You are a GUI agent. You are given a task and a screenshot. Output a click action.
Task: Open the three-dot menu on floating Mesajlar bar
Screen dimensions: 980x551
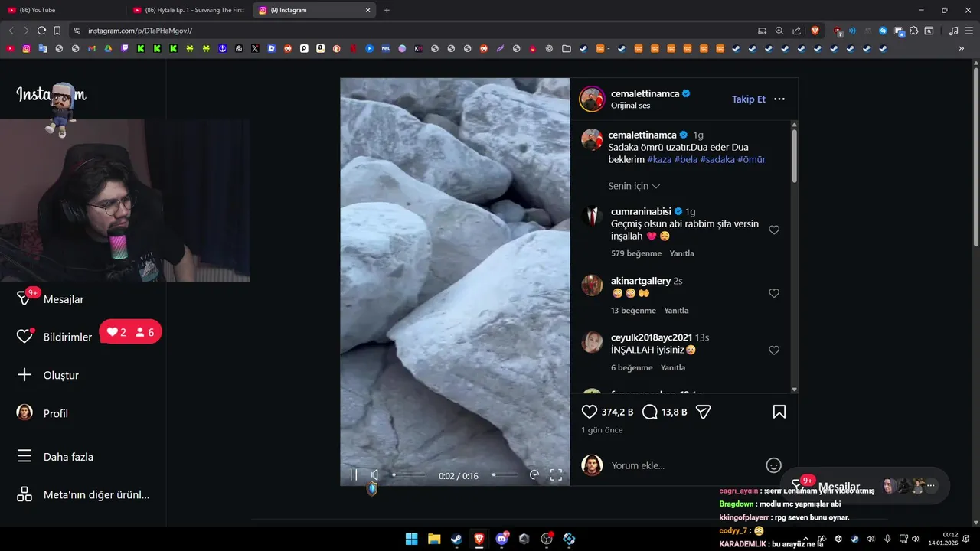(x=931, y=486)
